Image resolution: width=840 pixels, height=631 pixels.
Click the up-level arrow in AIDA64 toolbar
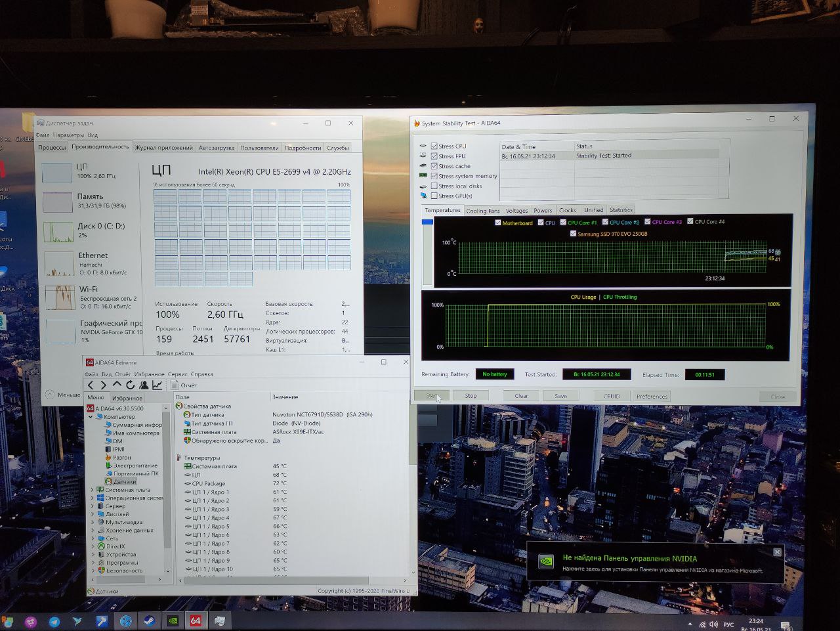[117, 385]
